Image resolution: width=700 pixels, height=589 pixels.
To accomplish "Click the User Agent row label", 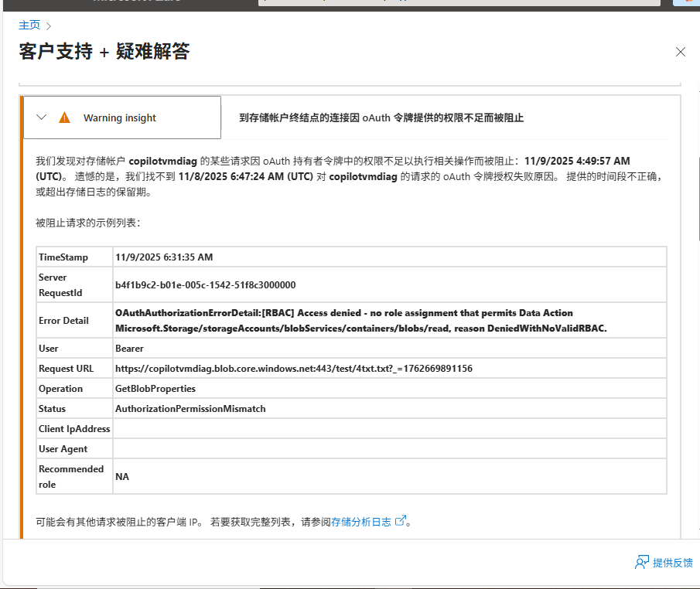I will coord(63,449).
